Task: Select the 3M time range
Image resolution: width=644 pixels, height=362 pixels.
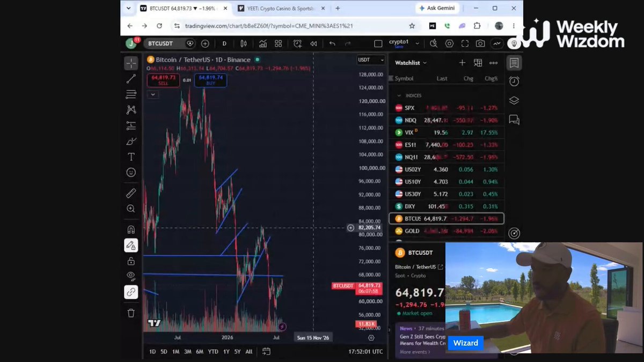Action: coord(188,351)
